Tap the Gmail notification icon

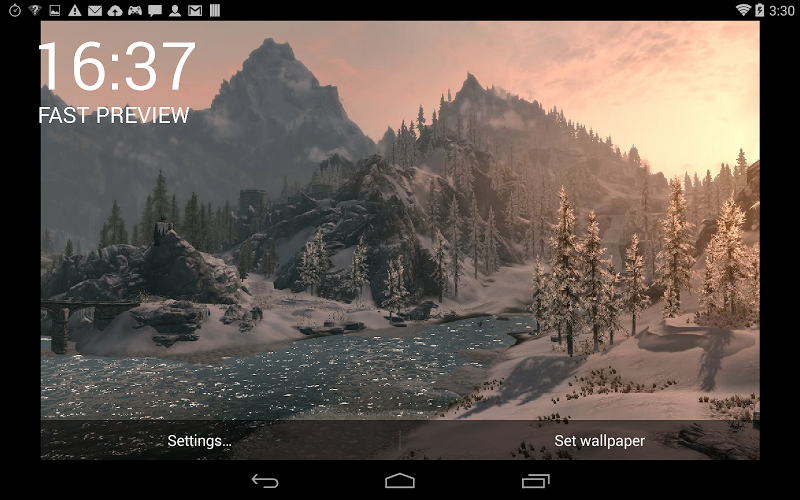pyautogui.click(x=195, y=10)
